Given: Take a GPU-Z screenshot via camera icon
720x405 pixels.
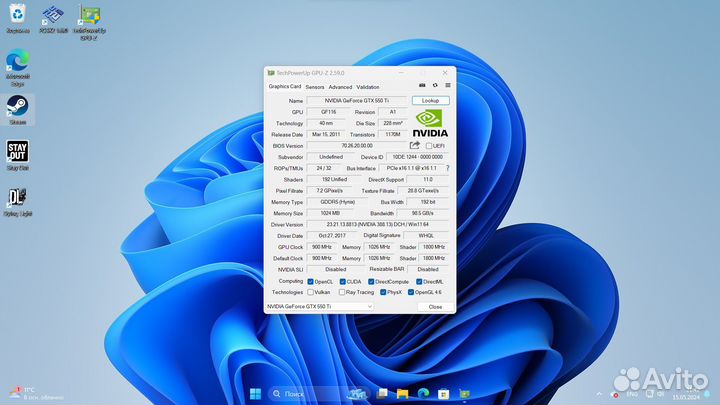Looking at the screenshot, I should click(x=422, y=85).
